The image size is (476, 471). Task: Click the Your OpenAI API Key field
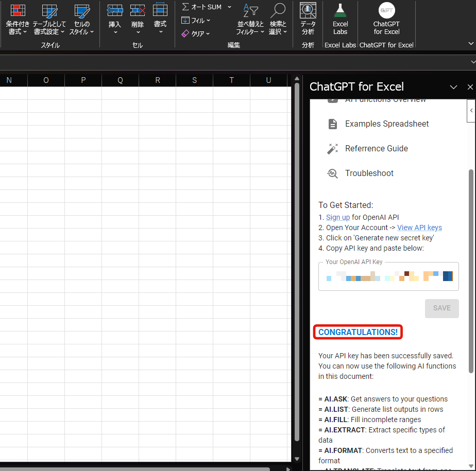pyautogui.click(x=388, y=276)
